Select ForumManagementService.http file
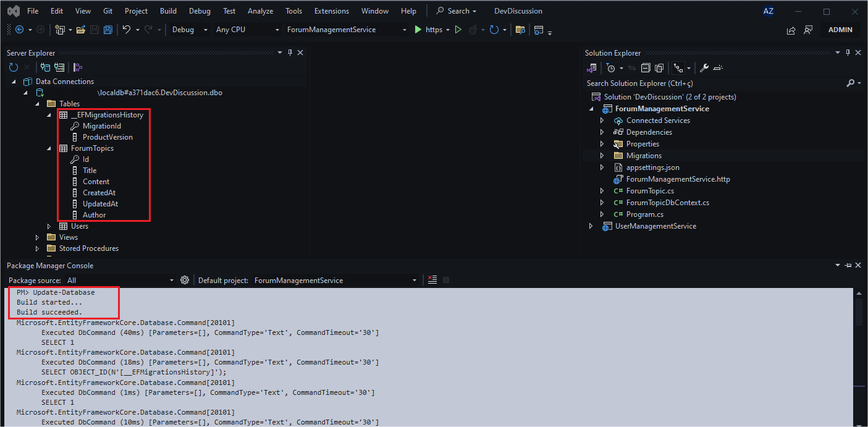Viewport: 868px width, 427px height. coord(678,179)
